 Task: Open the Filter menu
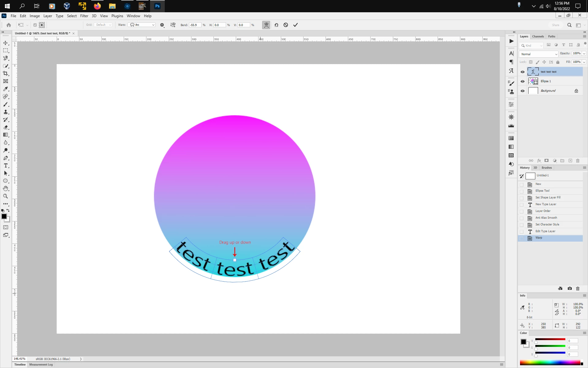pyautogui.click(x=84, y=16)
